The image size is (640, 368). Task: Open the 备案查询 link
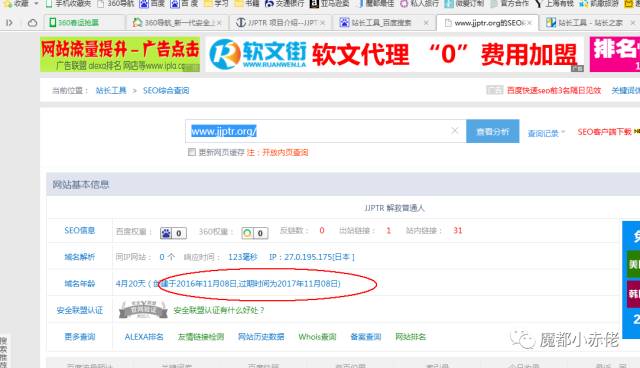coord(366,337)
